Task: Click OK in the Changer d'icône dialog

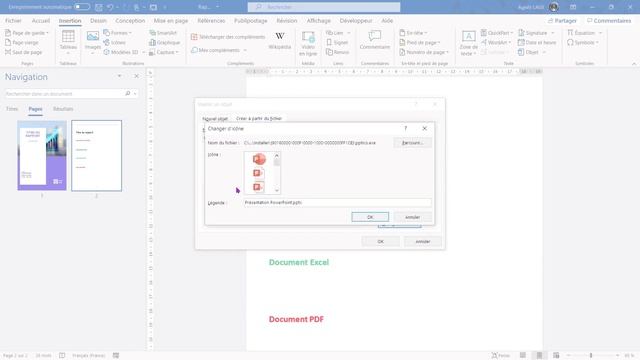Action: click(370, 217)
